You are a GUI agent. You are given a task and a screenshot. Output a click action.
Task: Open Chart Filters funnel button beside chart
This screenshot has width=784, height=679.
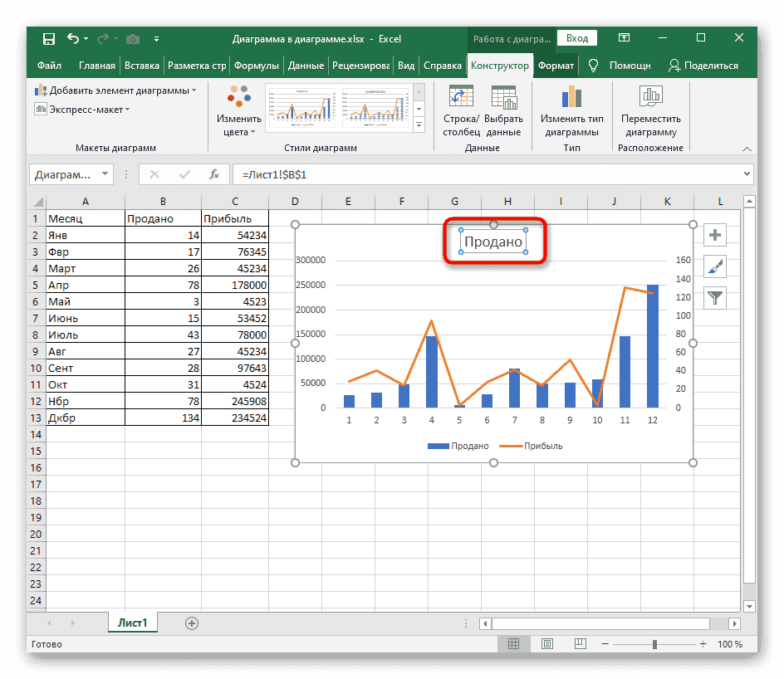[x=715, y=297]
